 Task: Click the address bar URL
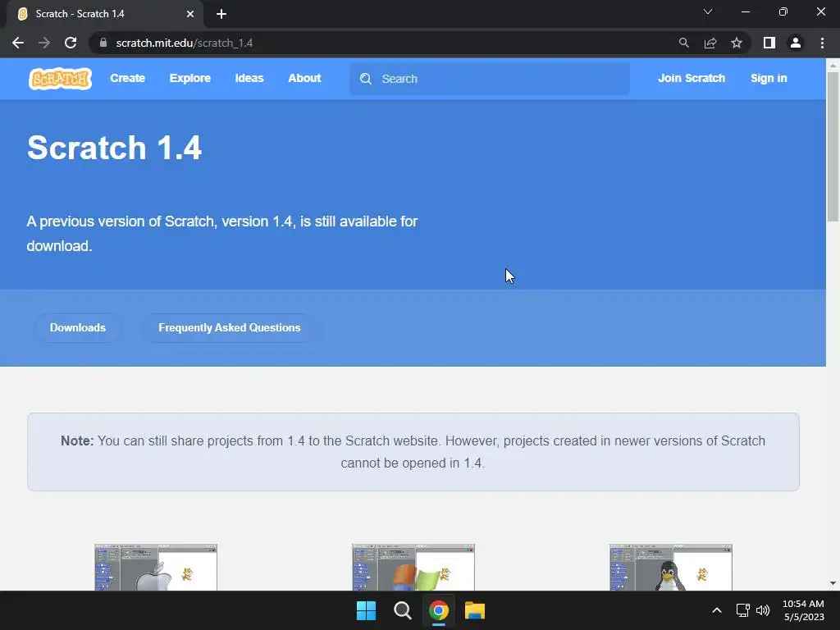click(185, 43)
